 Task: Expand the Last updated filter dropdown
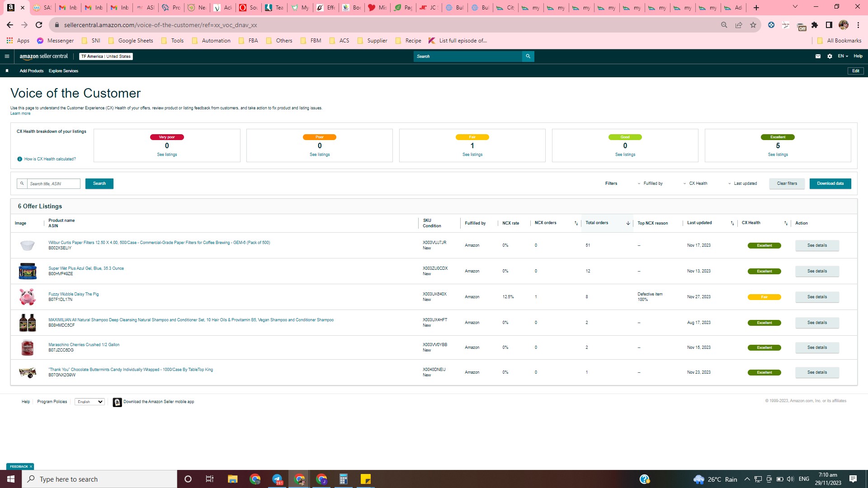pyautogui.click(x=742, y=183)
